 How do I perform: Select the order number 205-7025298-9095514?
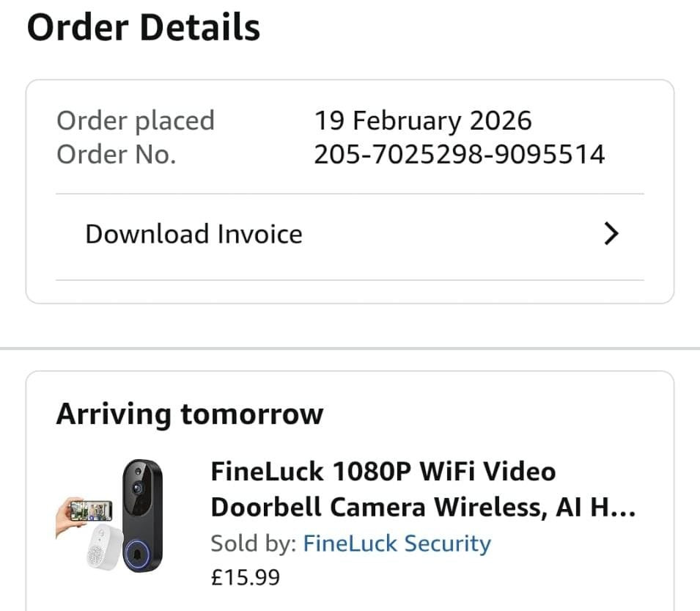point(459,154)
